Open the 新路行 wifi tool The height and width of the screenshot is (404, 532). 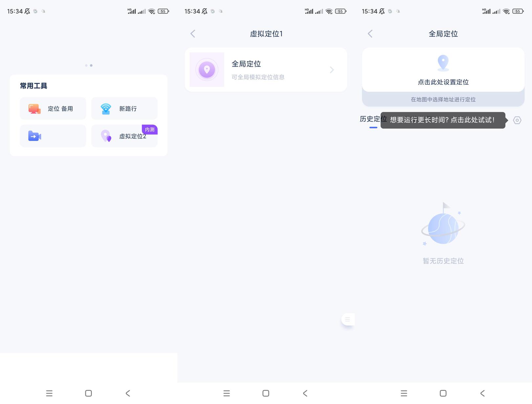point(124,108)
